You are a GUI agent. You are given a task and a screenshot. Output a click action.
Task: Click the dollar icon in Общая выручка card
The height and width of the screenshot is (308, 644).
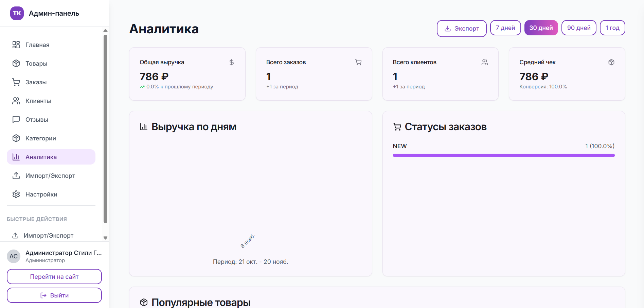coord(231,62)
